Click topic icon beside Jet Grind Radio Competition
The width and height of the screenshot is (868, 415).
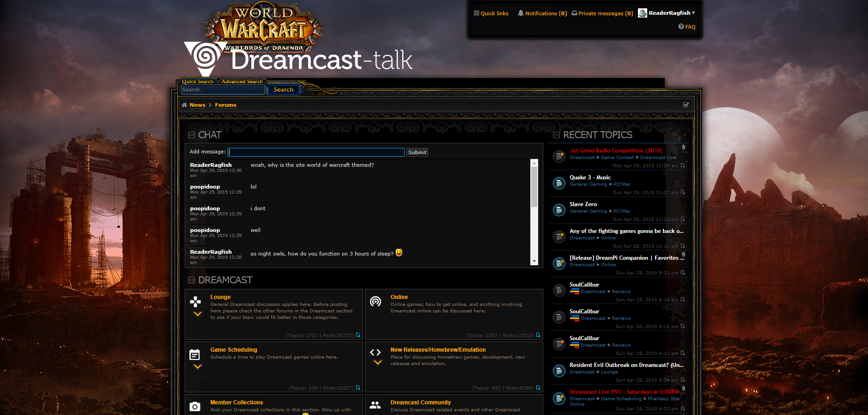click(559, 156)
